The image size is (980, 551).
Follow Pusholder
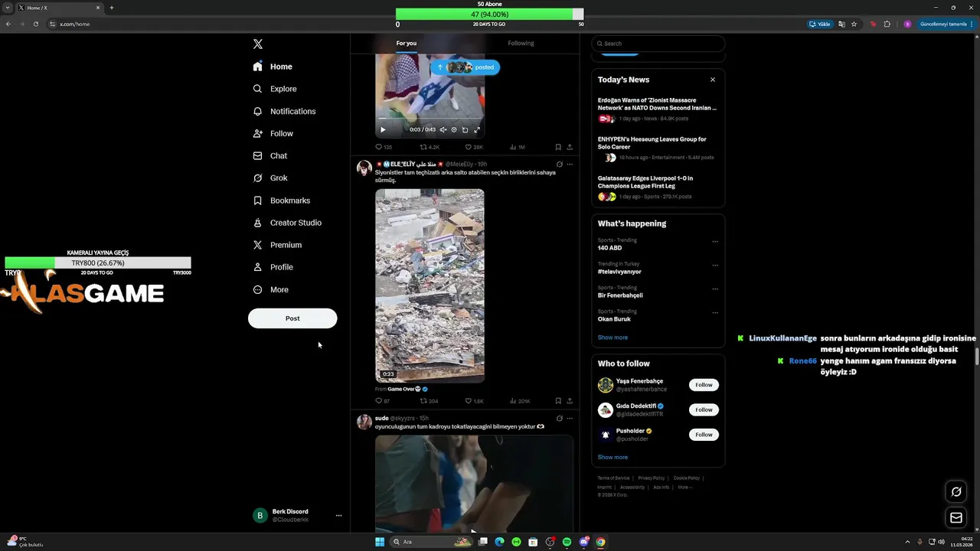(x=704, y=435)
